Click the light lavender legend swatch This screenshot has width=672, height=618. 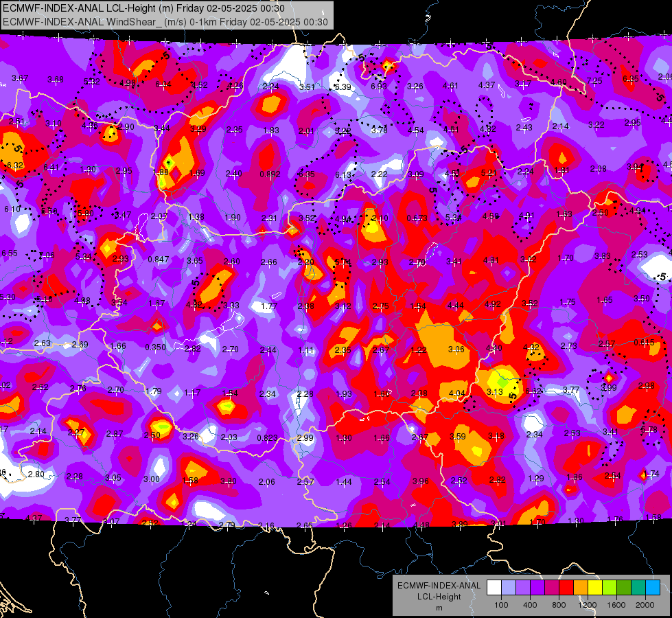click(509, 588)
